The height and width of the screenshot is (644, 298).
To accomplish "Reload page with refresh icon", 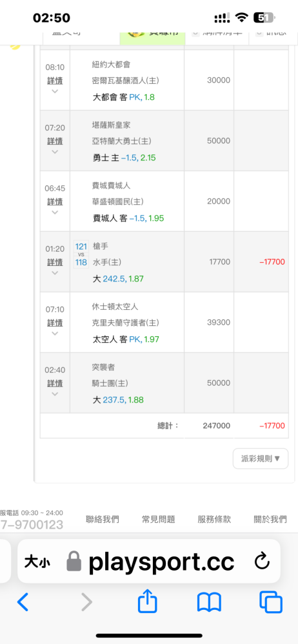I will click(x=262, y=562).
